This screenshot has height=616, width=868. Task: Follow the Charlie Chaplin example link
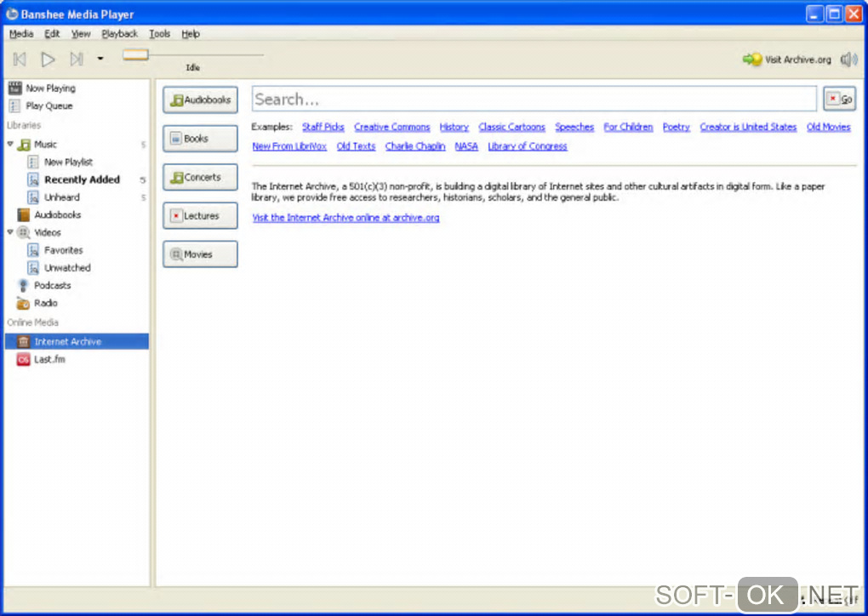pos(415,146)
